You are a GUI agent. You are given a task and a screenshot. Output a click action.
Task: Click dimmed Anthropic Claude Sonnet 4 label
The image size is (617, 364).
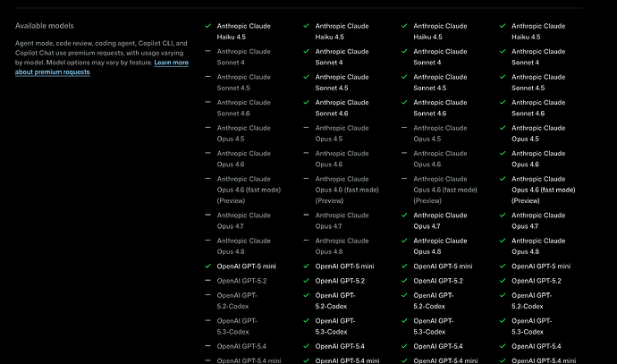pyautogui.click(x=243, y=57)
